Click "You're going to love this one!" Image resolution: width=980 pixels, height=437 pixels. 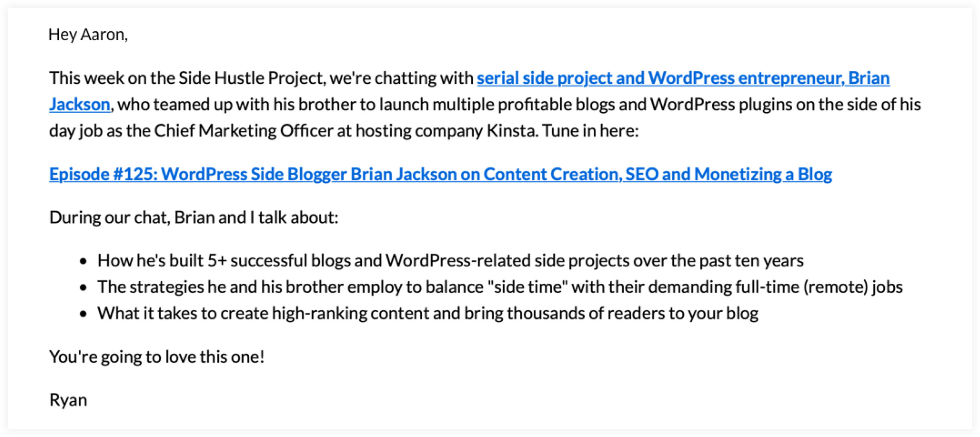tap(157, 357)
